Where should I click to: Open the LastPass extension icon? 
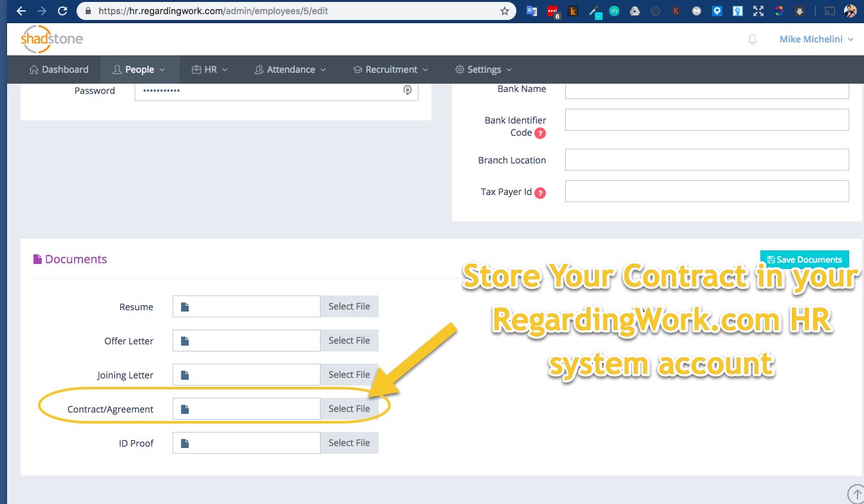coord(552,11)
